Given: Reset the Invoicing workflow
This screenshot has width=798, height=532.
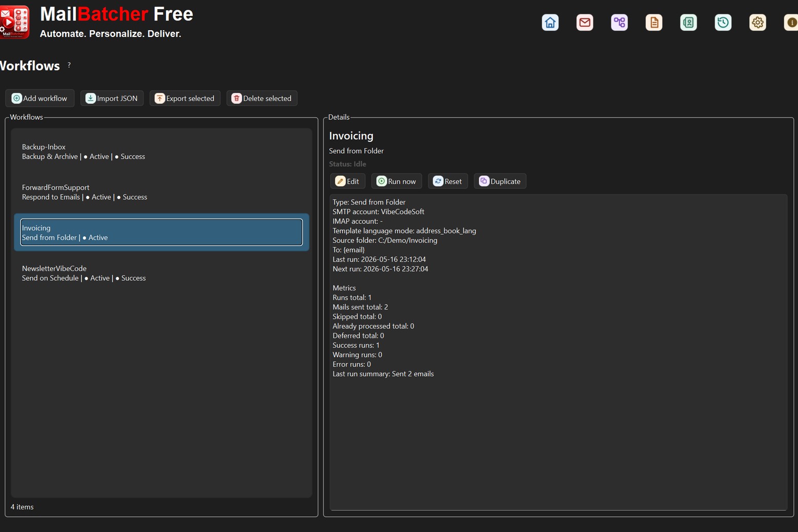Looking at the screenshot, I should pos(448,181).
